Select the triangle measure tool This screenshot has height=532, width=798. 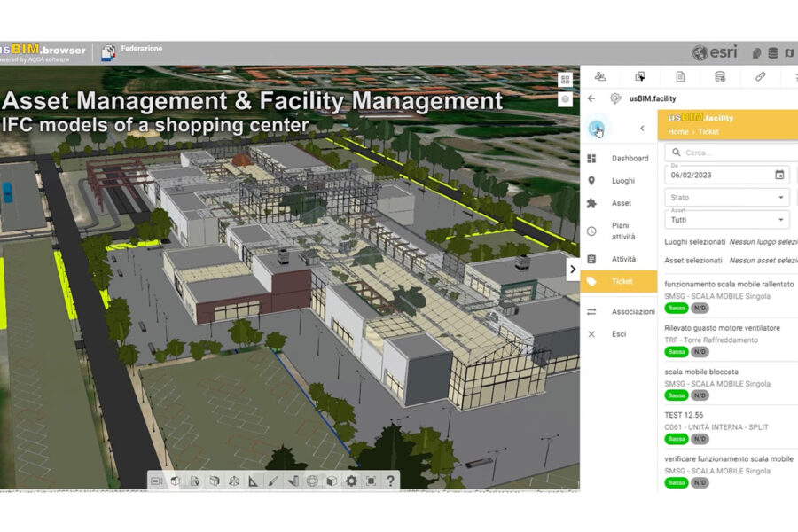pyautogui.click(x=253, y=481)
